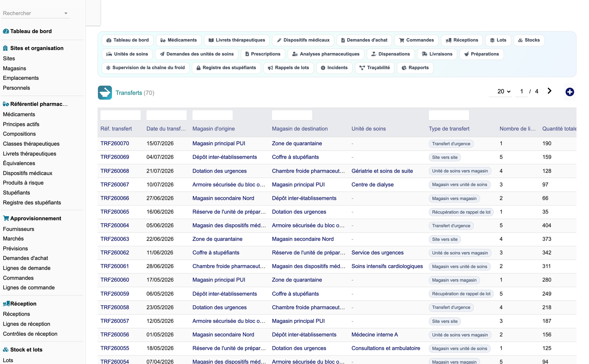The height and width of the screenshot is (364, 589).
Task: Click the Réception dolly icon in sidebar
Action: [x=6, y=304]
